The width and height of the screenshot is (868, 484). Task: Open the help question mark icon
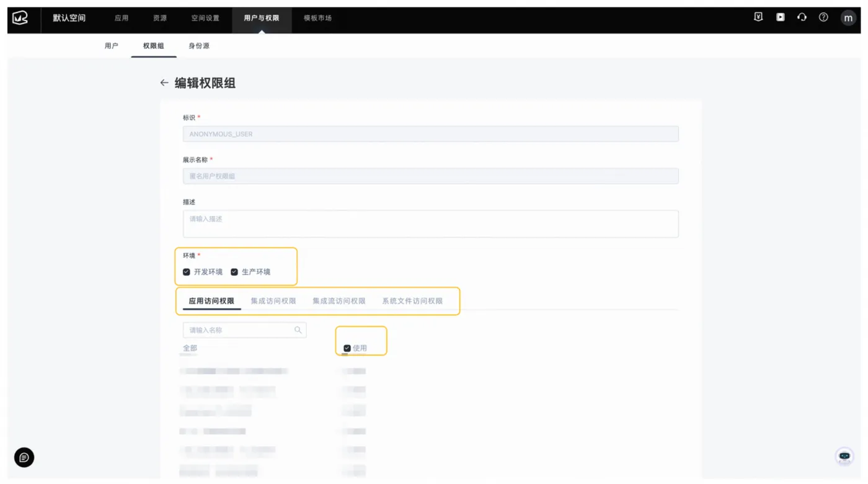coord(823,17)
